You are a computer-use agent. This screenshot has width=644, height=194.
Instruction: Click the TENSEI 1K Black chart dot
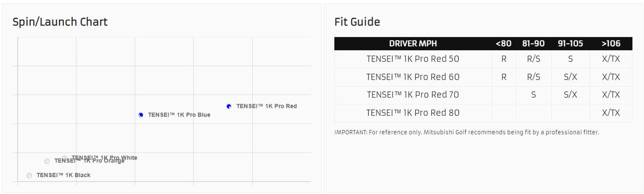(29, 175)
